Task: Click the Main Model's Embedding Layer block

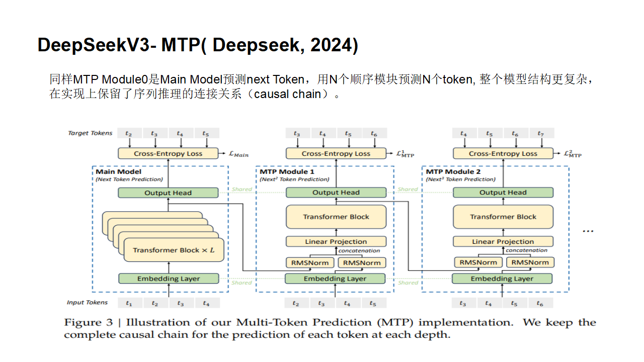Action: click(168, 279)
